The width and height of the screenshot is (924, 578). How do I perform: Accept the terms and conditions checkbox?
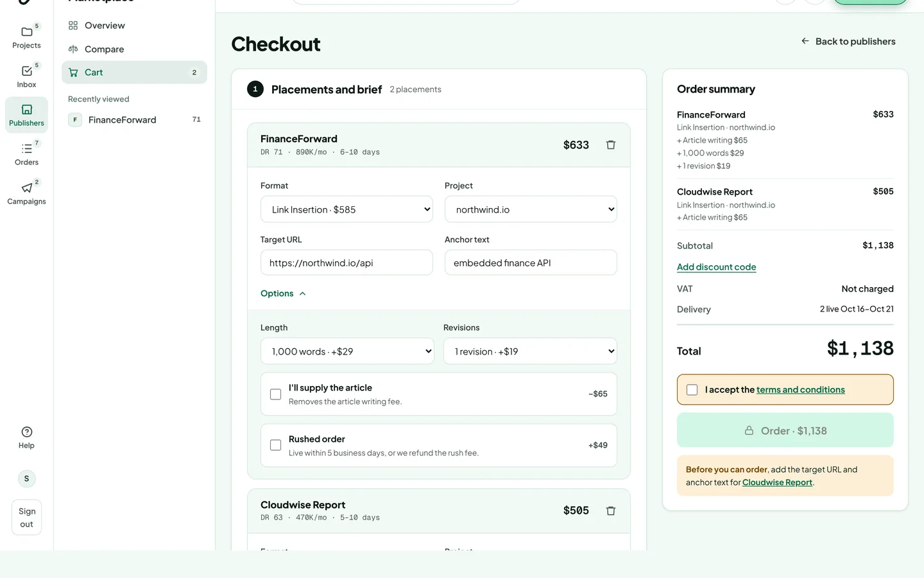(x=692, y=390)
